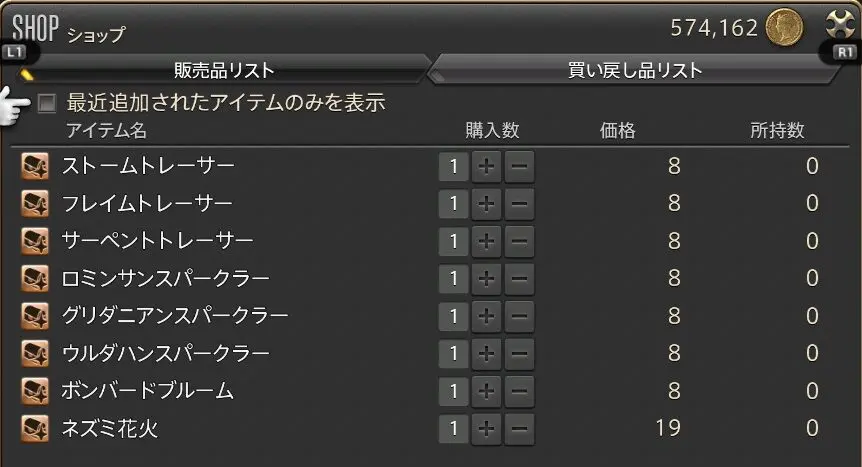
Task: Click the gold coin currency icon
Action: pyautogui.click(x=784, y=27)
